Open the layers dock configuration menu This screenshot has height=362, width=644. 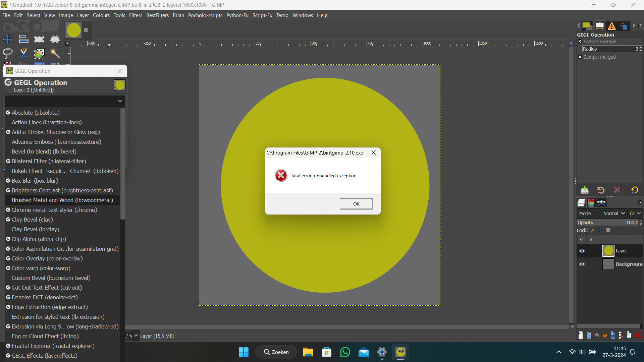click(640, 202)
